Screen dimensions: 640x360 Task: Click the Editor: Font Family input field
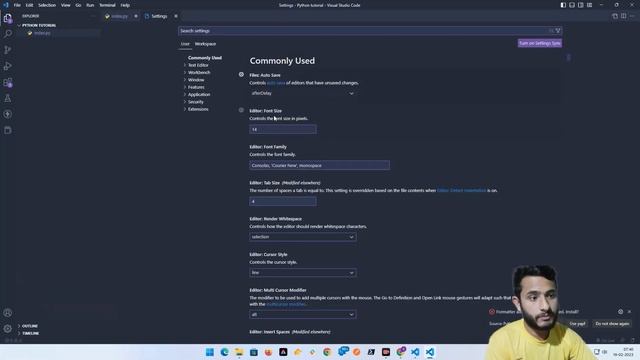click(320, 165)
